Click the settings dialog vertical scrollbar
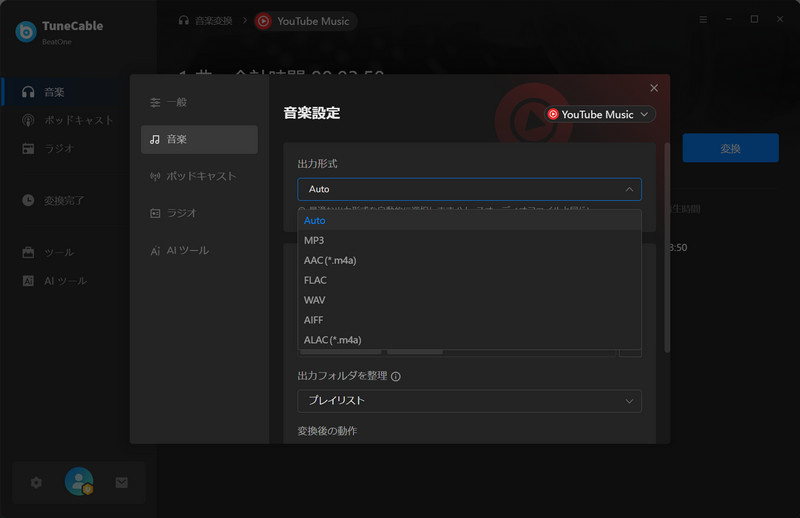 [x=667, y=248]
